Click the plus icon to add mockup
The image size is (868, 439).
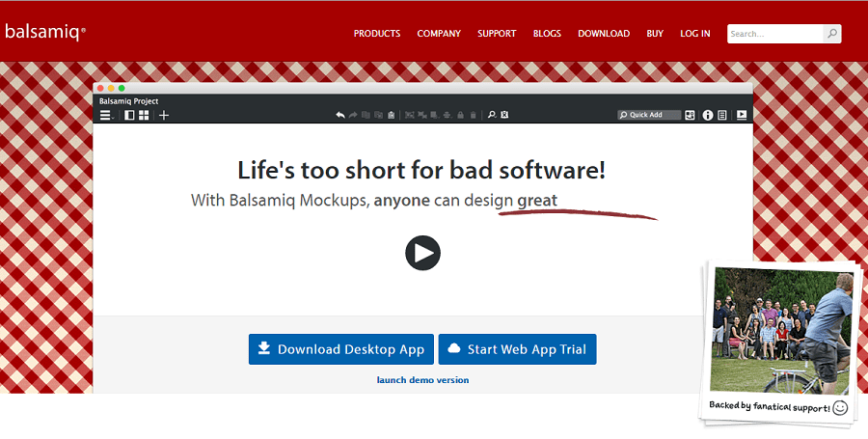coord(164,115)
